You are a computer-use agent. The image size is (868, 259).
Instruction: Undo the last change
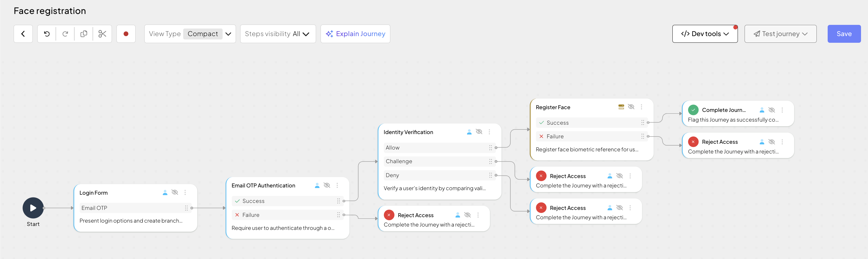pyautogui.click(x=47, y=34)
